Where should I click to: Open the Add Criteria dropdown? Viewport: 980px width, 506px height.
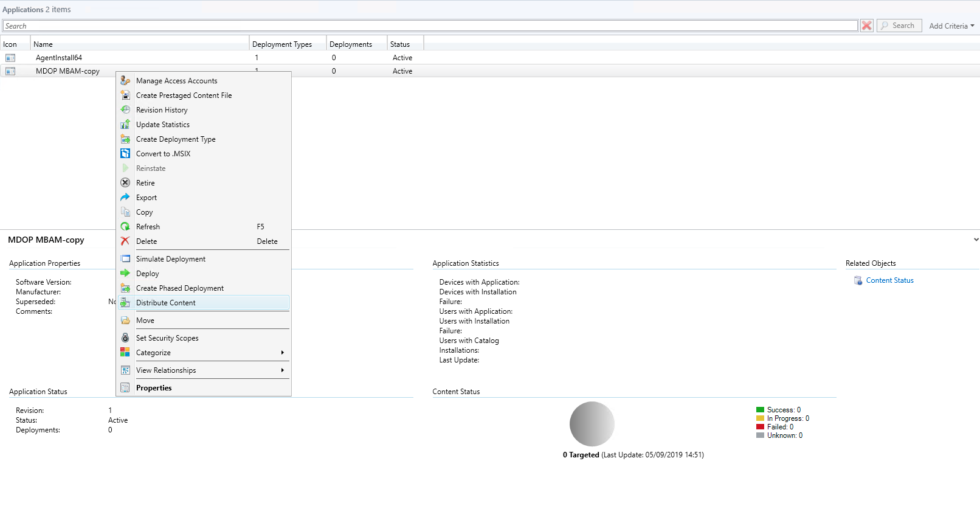click(x=951, y=26)
